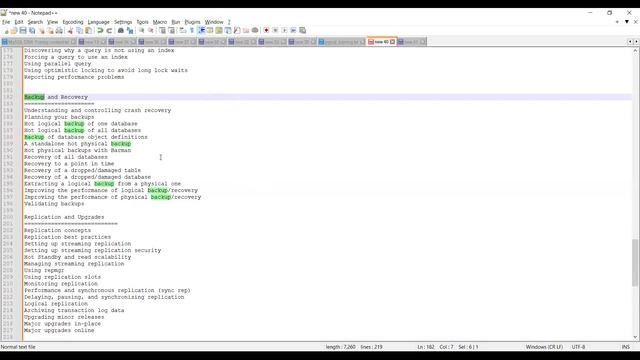The height and width of the screenshot is (360, 640).
Task: Click the Save All toolbar icon
Action: coord(32,31)
